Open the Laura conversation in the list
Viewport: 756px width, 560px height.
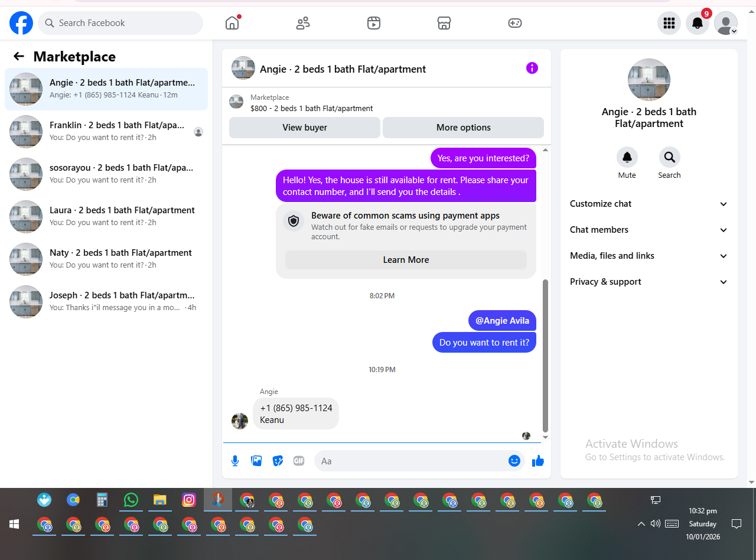[x=106, y=217]
